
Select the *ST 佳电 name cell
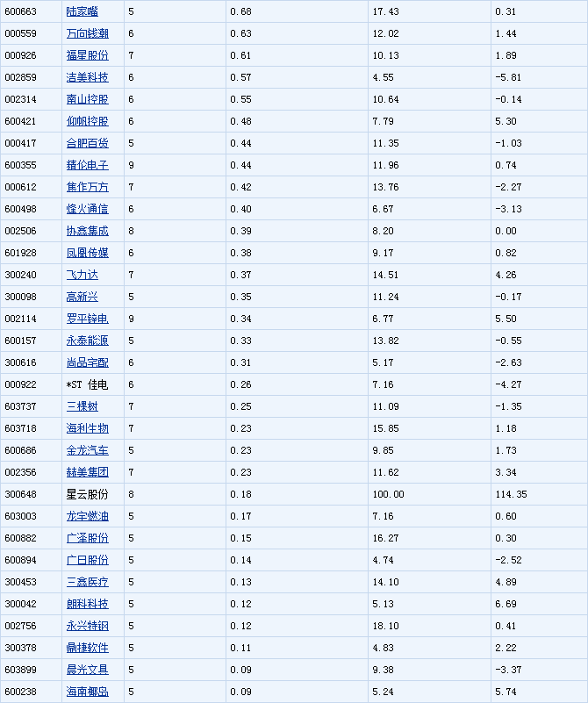(x=88, y=384)
